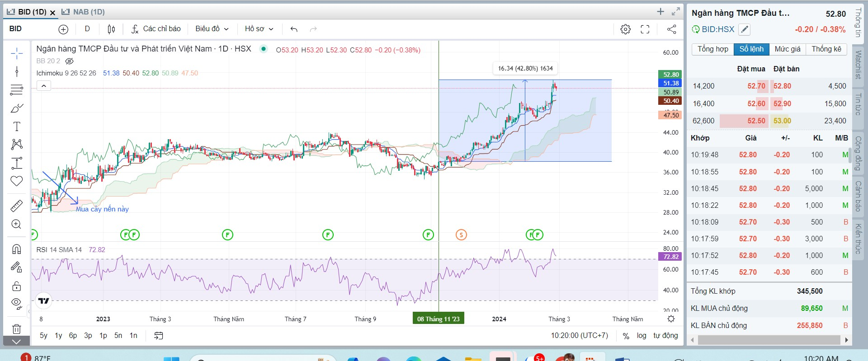This screenshot has height=361, width=868.
Task: Toggle log scale mode
Action: coord(642,335)
